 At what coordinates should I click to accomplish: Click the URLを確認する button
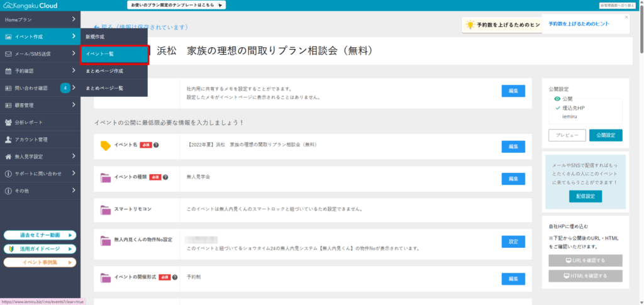tap(586, 260)
